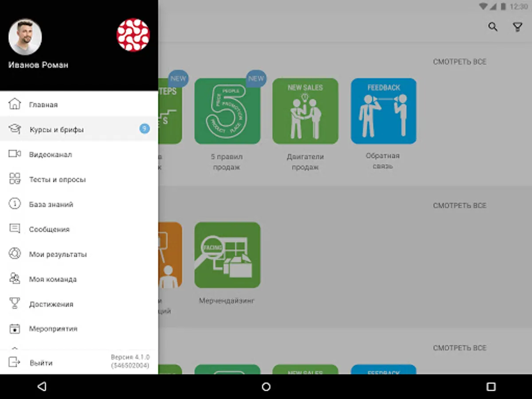The image size is (532, 399).
Task: Open Видеоканал menu item
Action: (x=79, y=154)
